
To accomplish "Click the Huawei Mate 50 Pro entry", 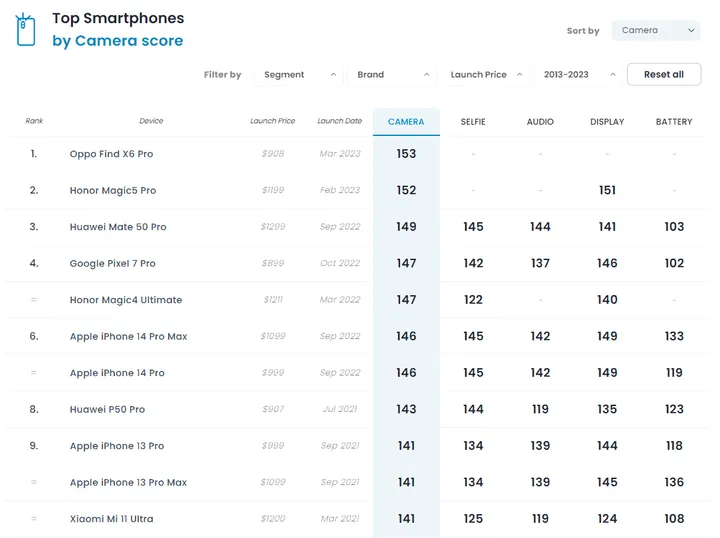I will click(118, 227).
